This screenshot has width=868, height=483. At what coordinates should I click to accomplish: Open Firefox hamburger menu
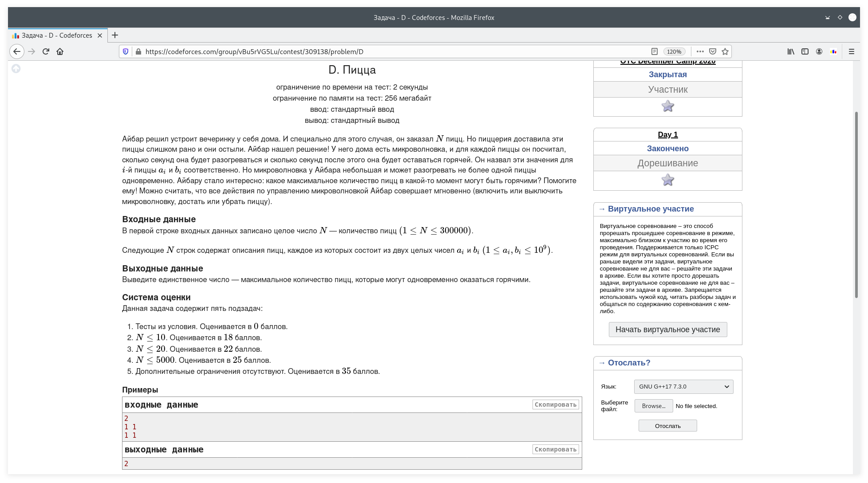point(851,51)
